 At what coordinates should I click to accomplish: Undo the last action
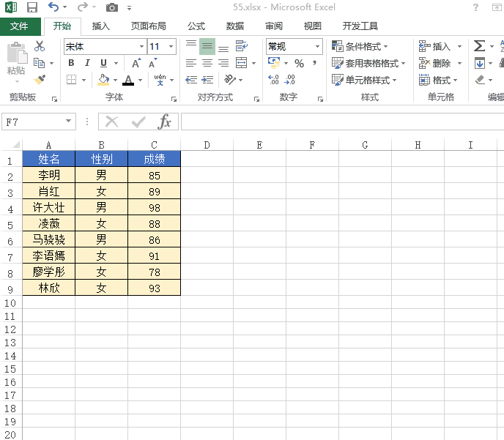tap(53, 7)
